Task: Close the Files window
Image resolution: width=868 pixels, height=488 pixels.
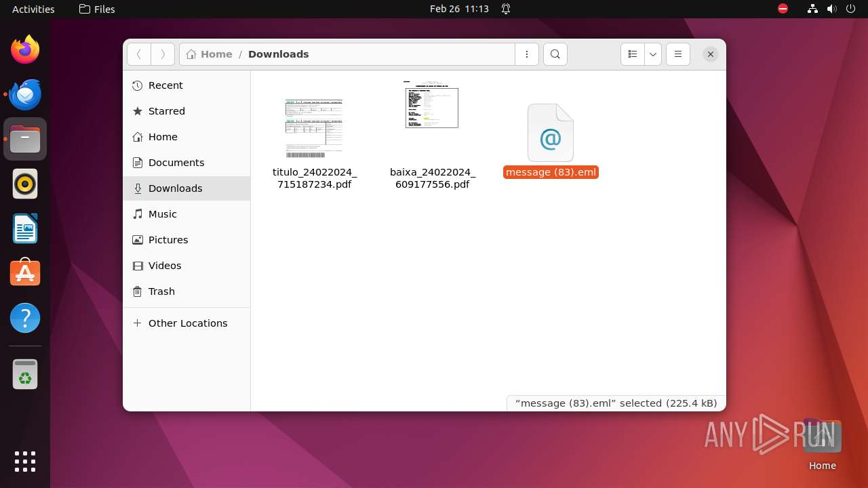Action: click(x=710, y=54)
